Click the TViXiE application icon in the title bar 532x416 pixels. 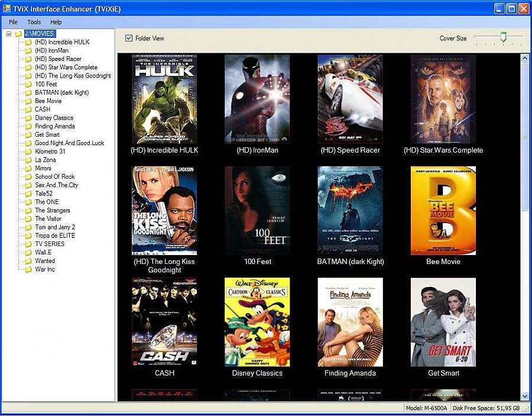click(7, 8)
